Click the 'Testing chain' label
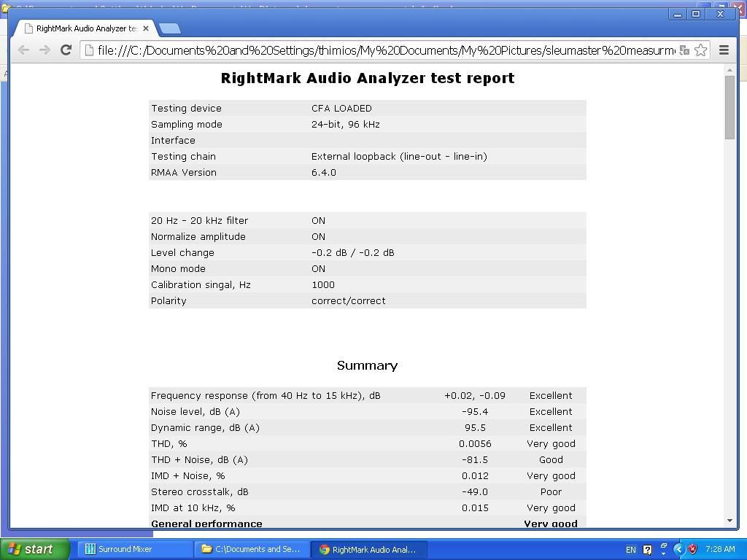 183,156
